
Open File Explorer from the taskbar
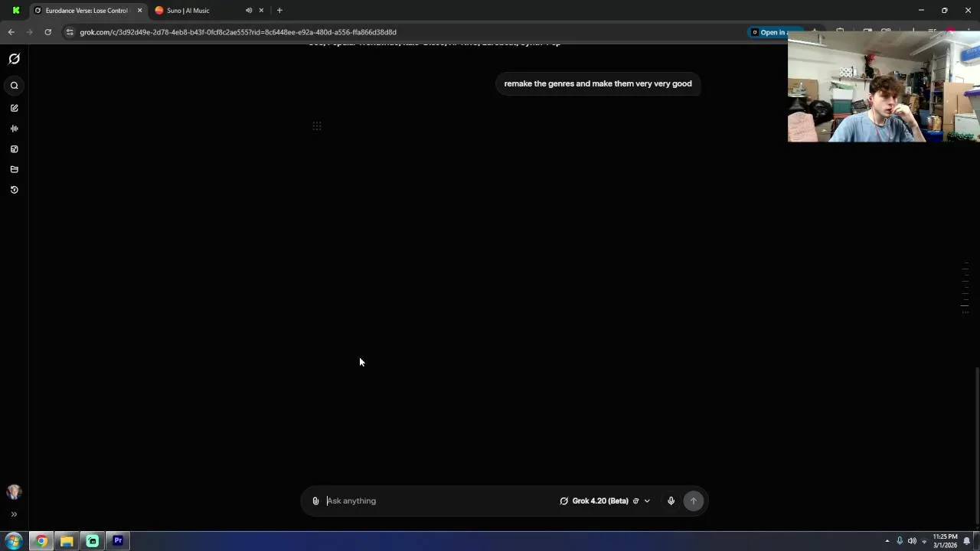(x=67, y=541)
